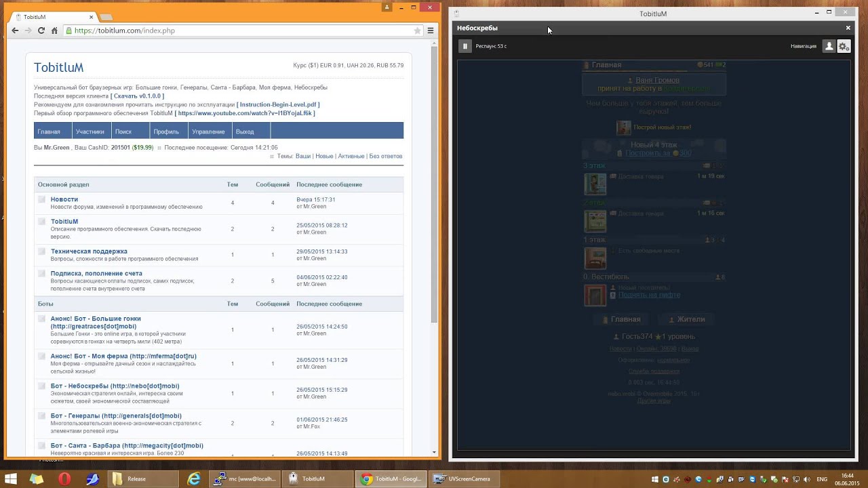Click the Ваня Громов link in game
868x488 pixels.
[x=657, y=80]
